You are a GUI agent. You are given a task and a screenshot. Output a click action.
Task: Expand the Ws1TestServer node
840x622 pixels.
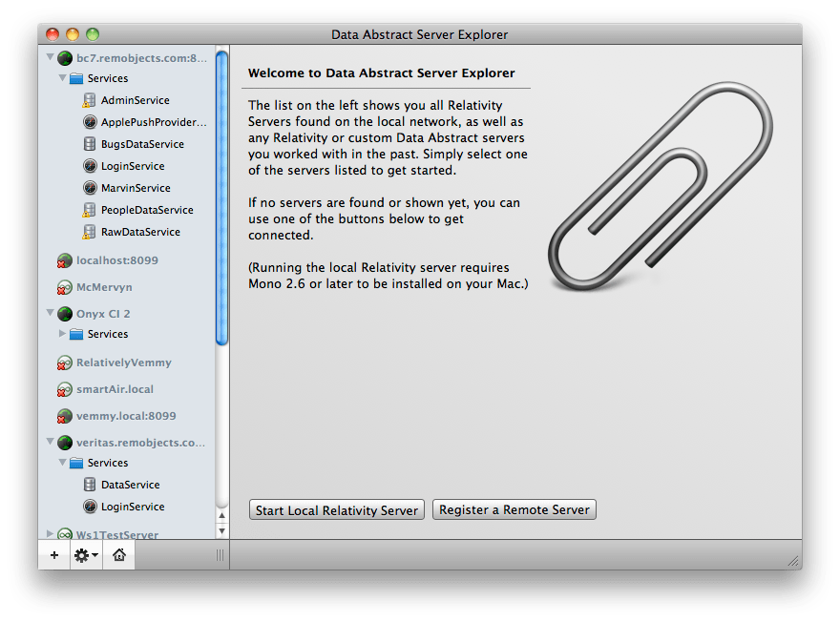(x=49, y=535)
